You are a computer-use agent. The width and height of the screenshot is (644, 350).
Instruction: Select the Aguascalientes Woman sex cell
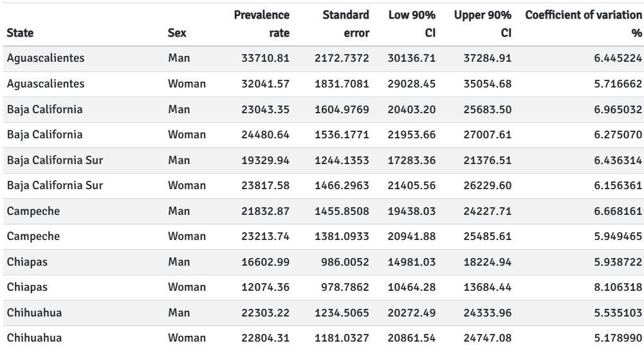click(187, 84)
